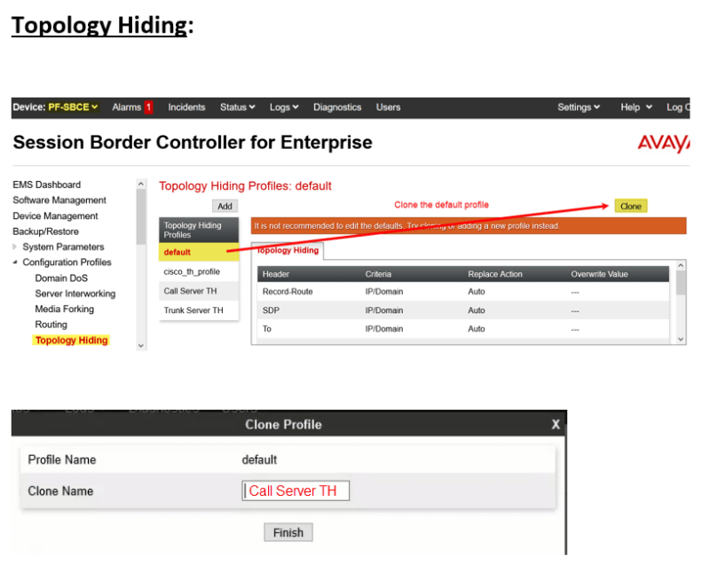The width and height of the screenshot is (710, 588).
Task: Click the SDP header row
Action: 463,310
